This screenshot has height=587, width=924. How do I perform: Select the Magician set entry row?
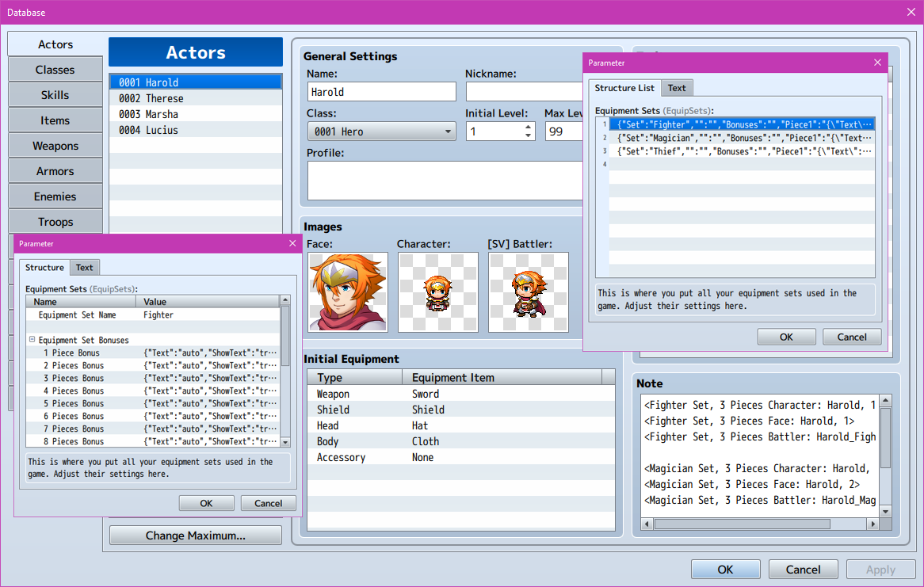[741, 138]
